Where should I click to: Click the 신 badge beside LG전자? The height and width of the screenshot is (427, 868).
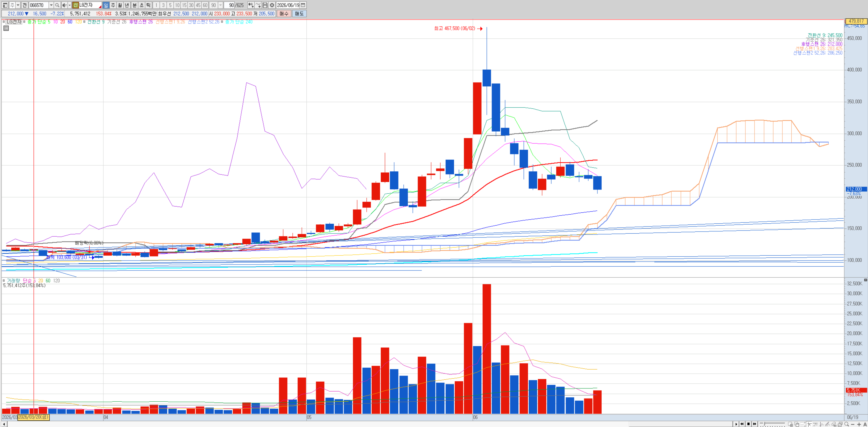pos(75,5)
